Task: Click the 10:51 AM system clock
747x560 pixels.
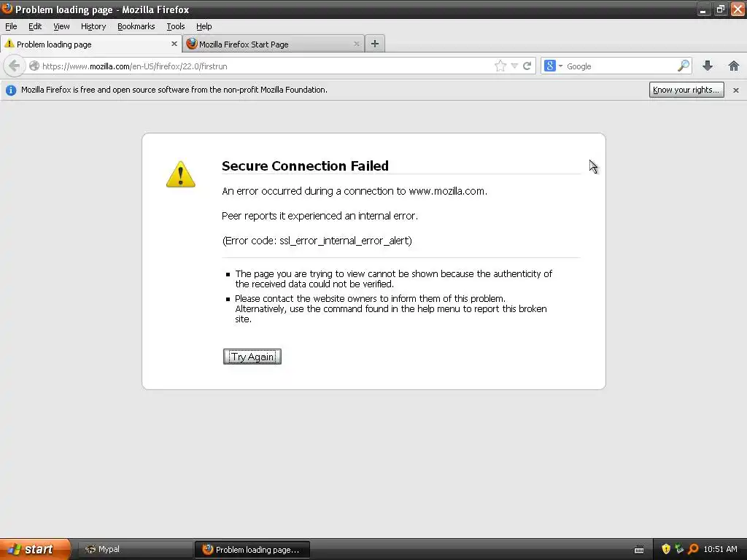Action: point(720,549)
